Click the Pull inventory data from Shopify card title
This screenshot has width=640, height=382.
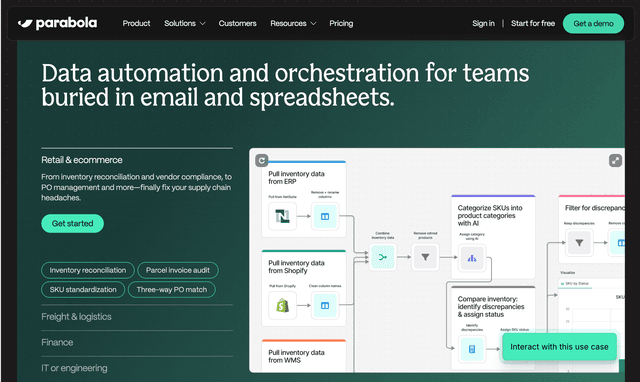(x=296, y=267)
